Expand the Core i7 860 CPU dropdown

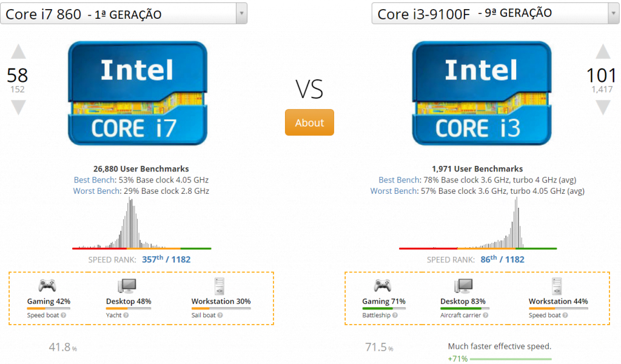241,13
